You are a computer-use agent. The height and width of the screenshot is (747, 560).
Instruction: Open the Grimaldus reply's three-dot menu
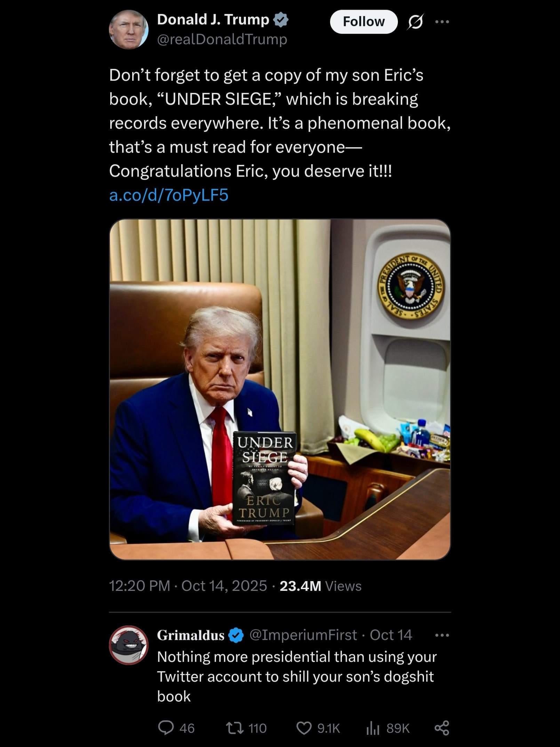(442, 635)
